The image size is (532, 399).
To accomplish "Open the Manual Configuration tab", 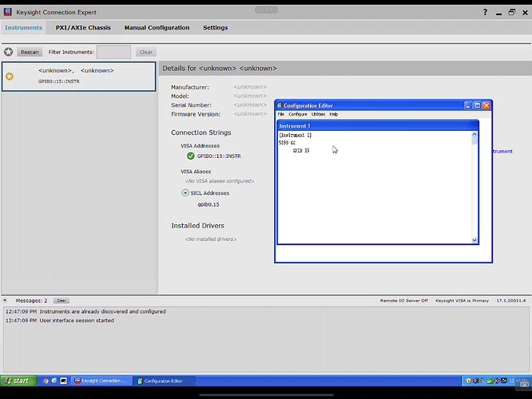I will click(x=157, y=28).
